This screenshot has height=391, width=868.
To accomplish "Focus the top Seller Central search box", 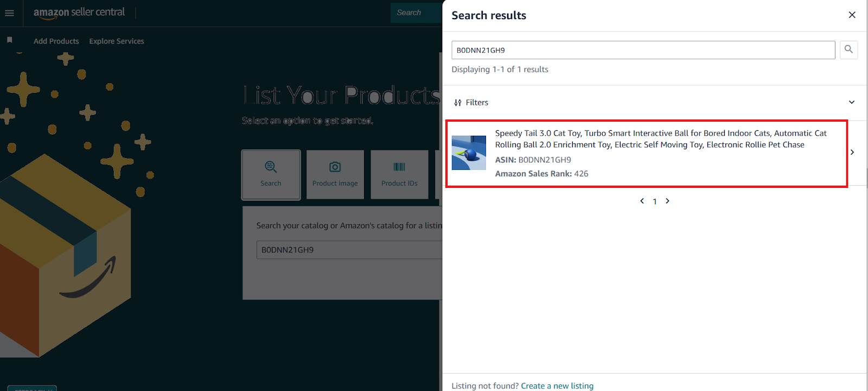I will tap(417, 12).
